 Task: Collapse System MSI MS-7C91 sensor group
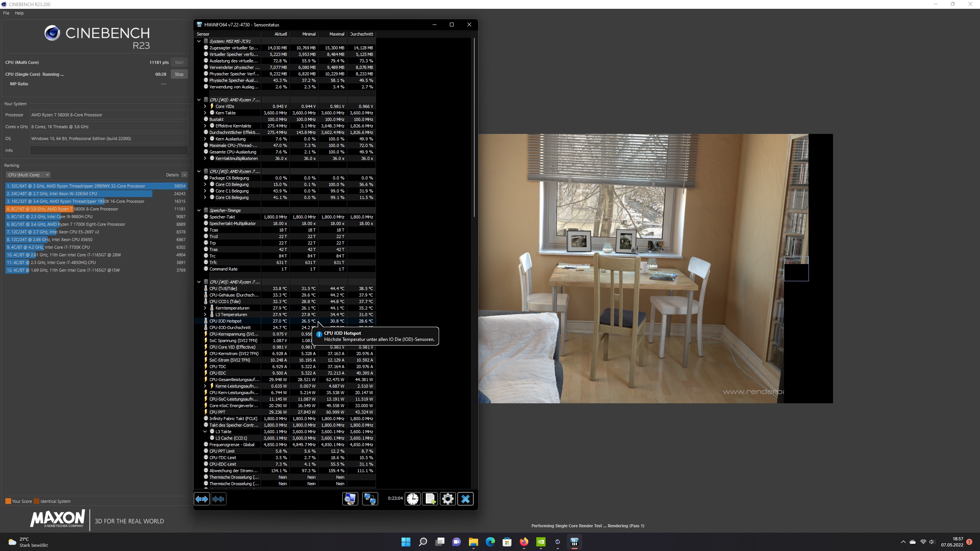point(199,41)
